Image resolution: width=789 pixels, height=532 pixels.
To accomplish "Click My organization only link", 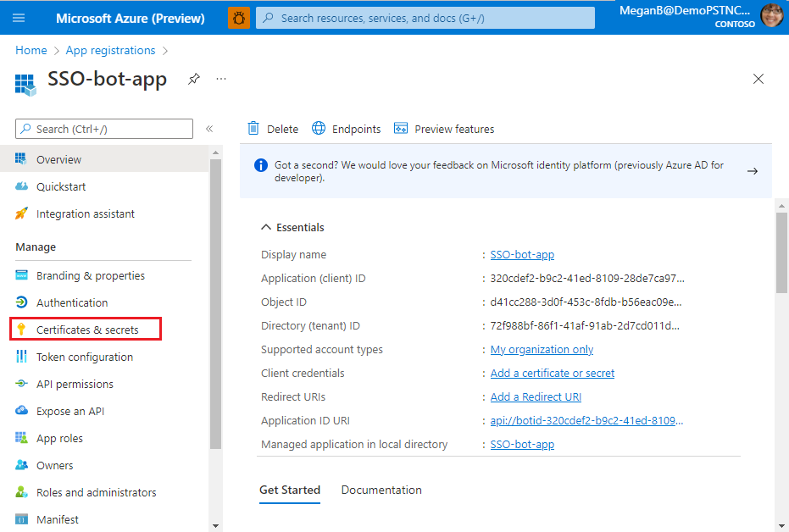I will click(x=542, y=349).
